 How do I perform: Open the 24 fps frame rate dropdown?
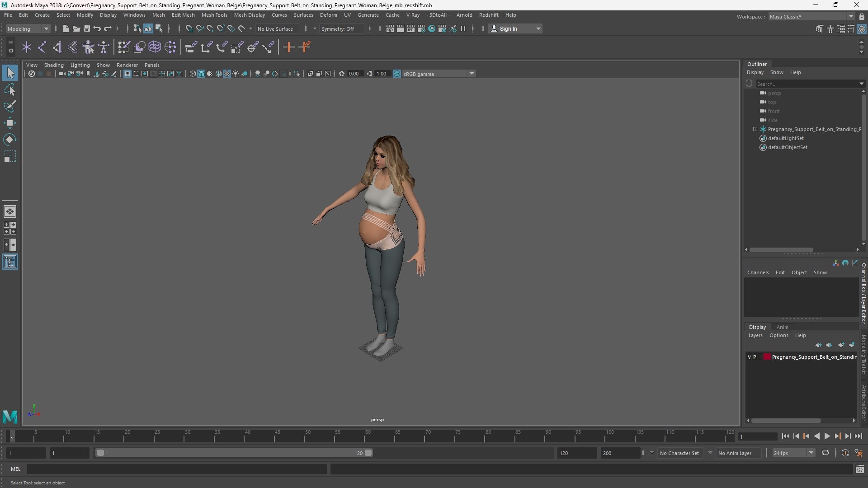click(x=793, y=453)
